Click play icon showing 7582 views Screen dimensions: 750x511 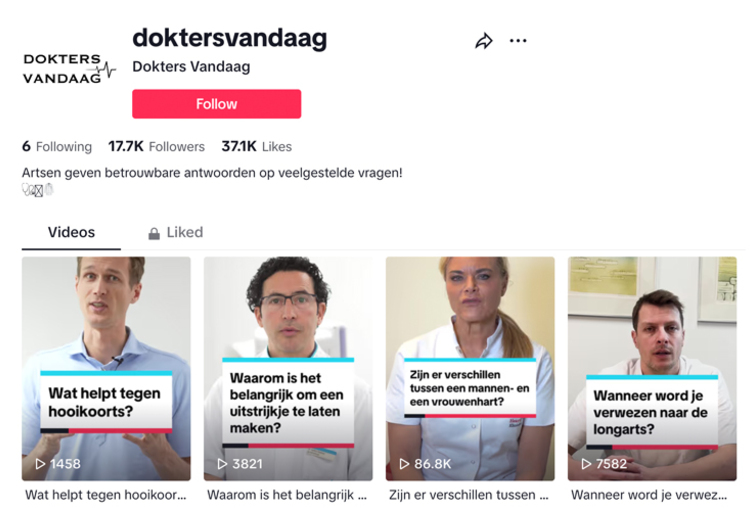(x=586, y=464)
